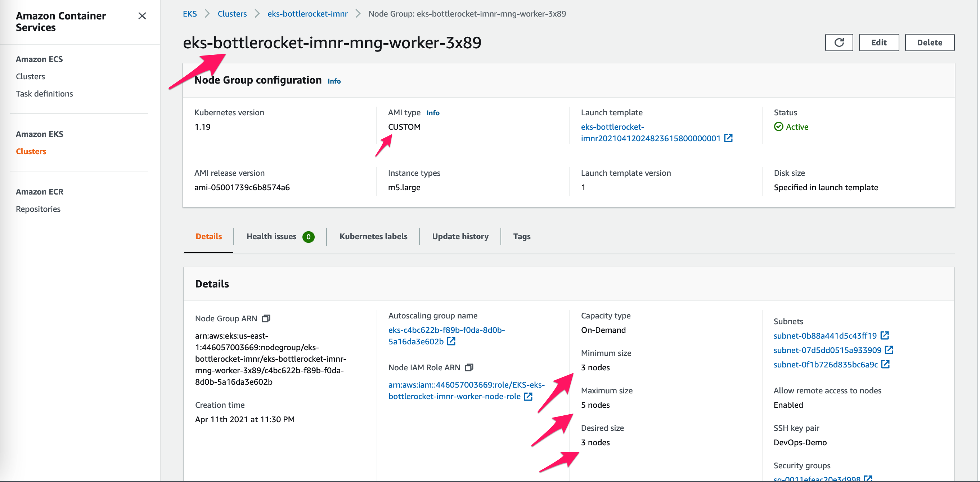Image resolution: width=980 pixels, height=482 pixels.
Task: Open external icon for subnet-0f1b726d835bc6a9c
Action: click(886, 364)
